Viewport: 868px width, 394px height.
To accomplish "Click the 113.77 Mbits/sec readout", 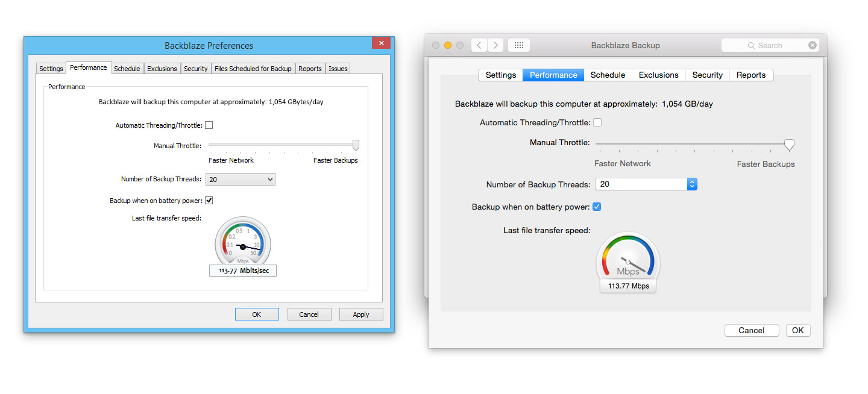I will [x=243, y=270].
